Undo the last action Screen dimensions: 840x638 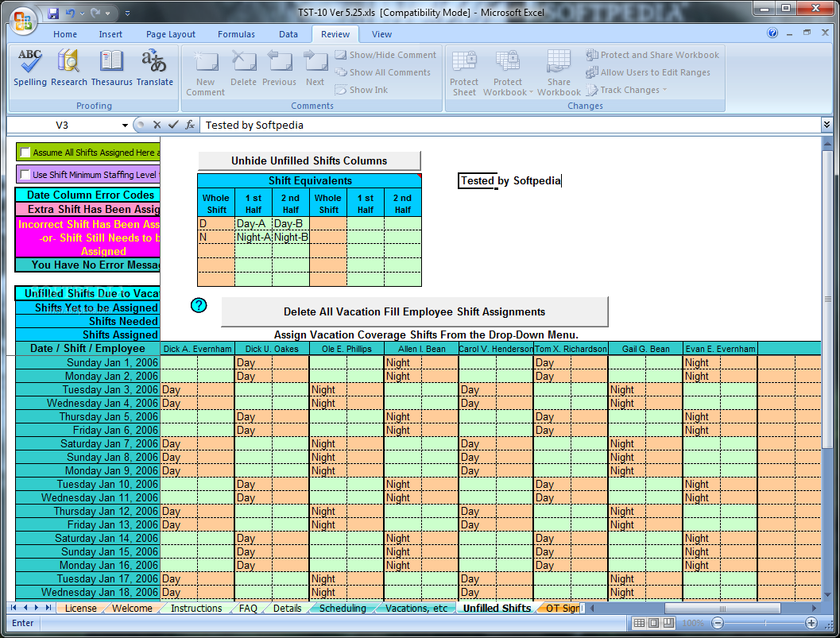click(x=70, y=13)
